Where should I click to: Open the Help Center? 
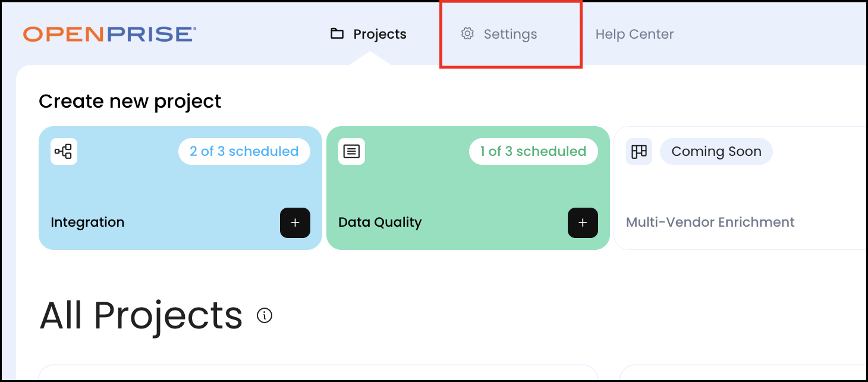coord(634,35)
